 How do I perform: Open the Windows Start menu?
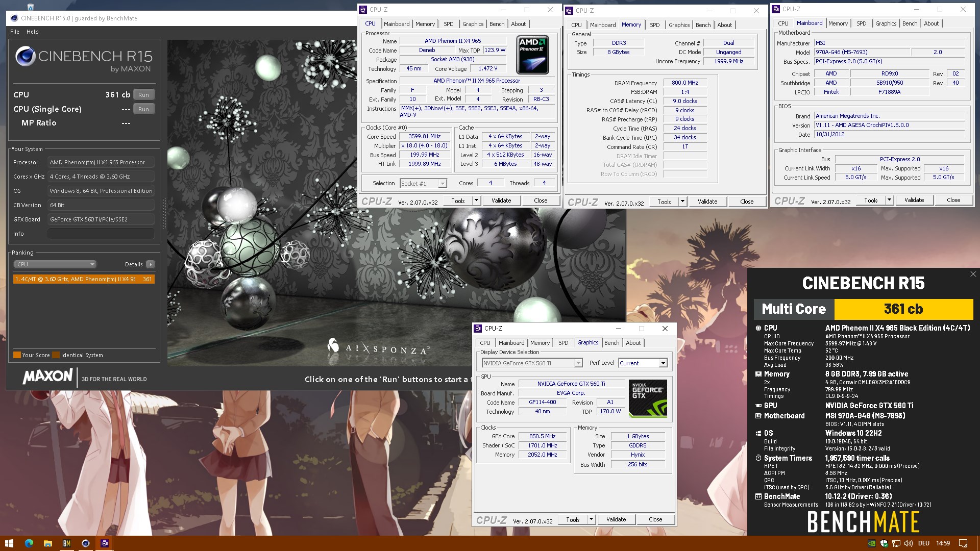9,543
